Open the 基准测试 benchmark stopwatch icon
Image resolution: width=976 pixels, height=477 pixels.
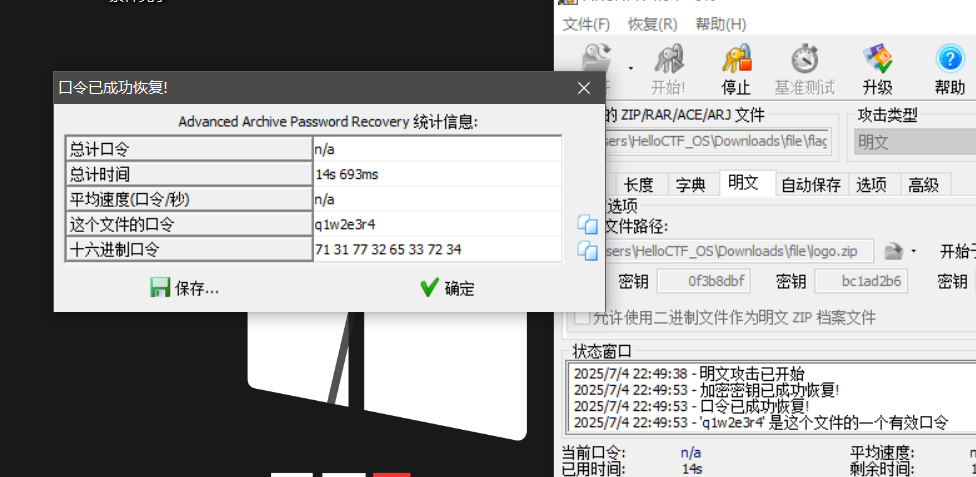coord(804,66)
